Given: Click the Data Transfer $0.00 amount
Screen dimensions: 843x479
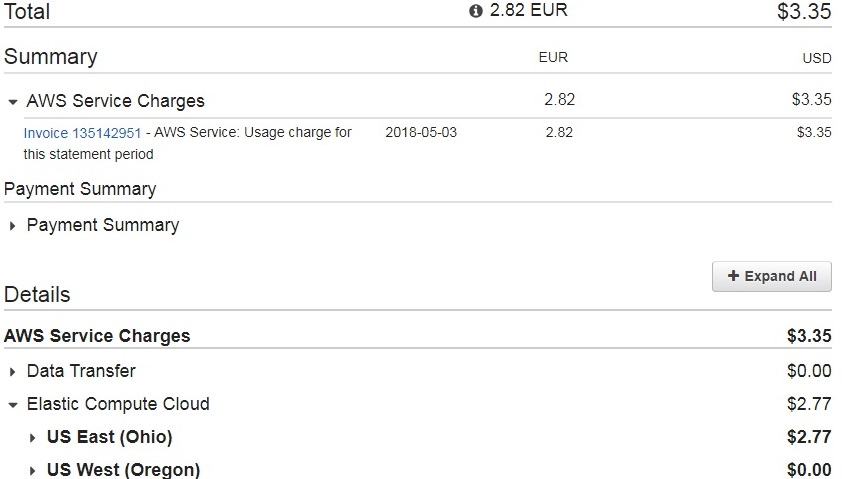Looking at the screenshot, I should (x=808, y=371).
